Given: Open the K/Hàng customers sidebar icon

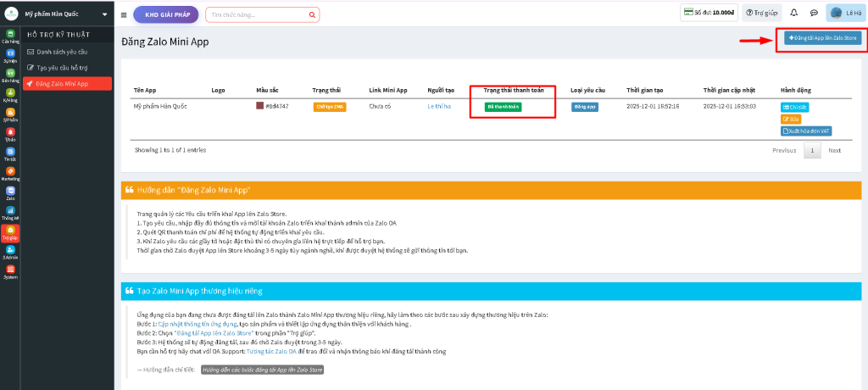Looking at the screenshot, I should (x=10, y=95).
